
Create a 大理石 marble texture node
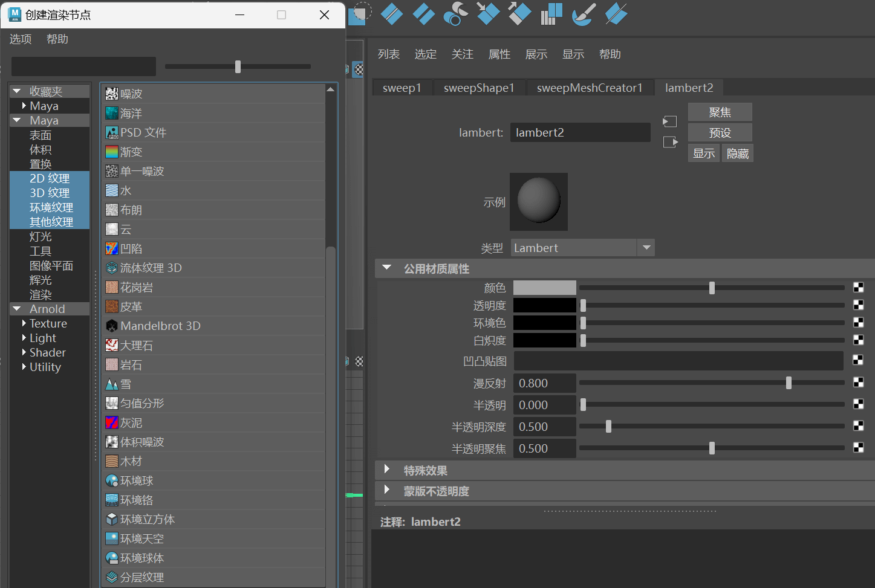pyautogui.click(x=213, y=345)
